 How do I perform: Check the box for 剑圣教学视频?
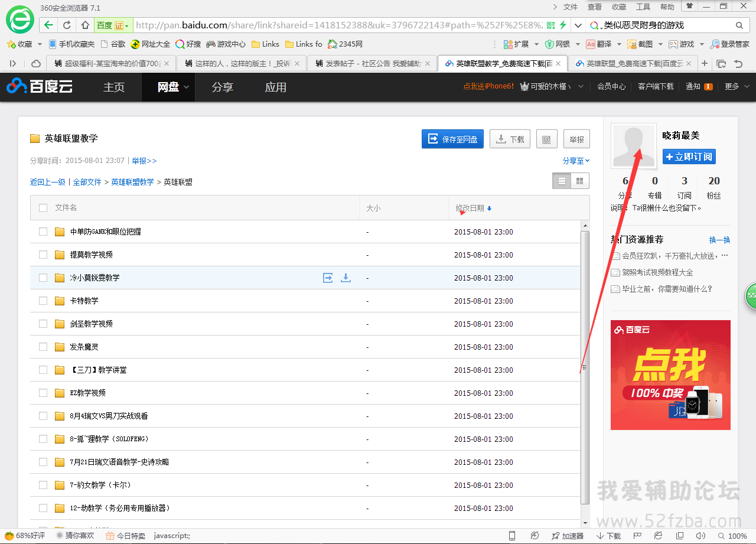coord(43,324)
